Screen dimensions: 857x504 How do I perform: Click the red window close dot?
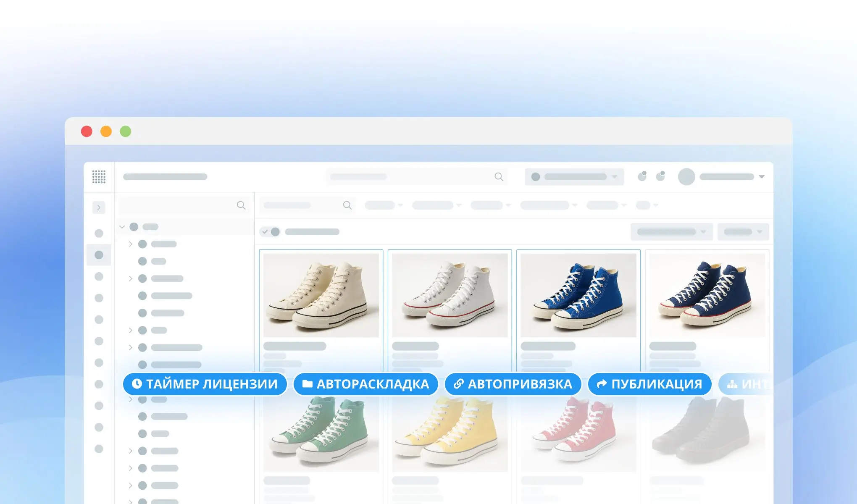[x=87, y=131]
